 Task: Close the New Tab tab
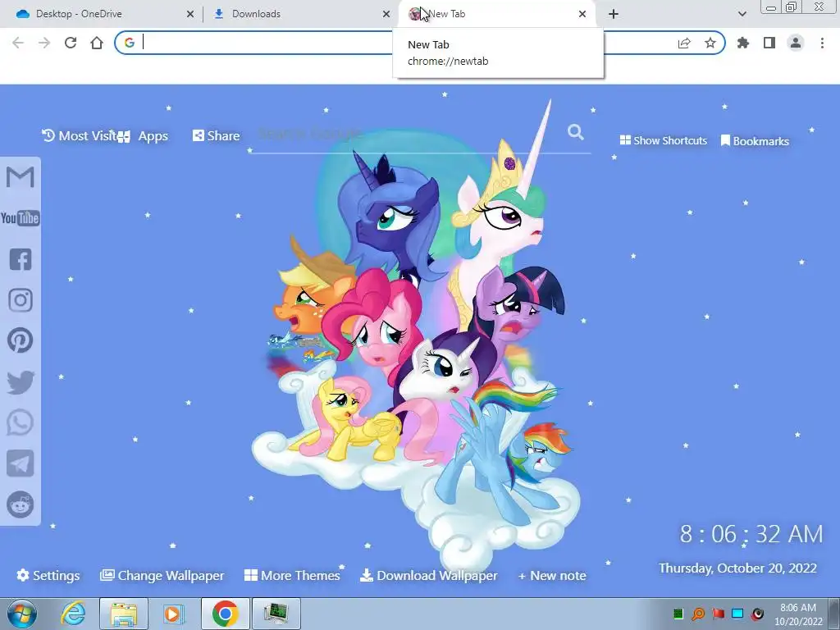pos(582,14)
